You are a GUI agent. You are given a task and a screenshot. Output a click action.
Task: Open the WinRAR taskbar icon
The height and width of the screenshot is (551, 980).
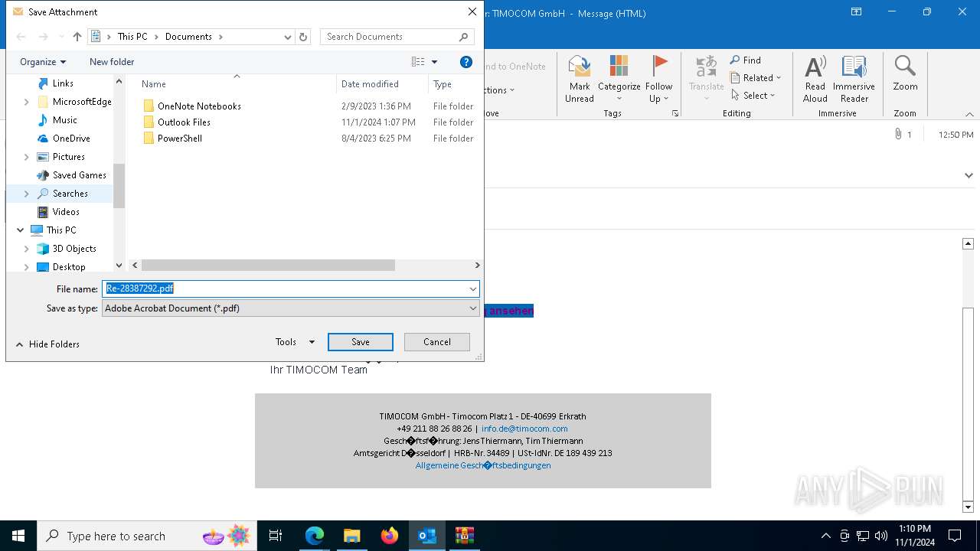coord(465,536)
